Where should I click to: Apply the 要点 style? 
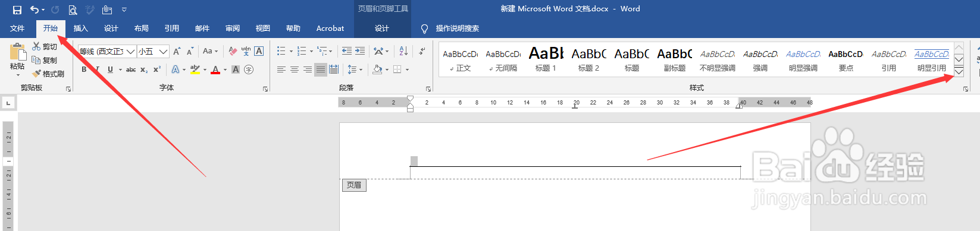pos(846,59)
